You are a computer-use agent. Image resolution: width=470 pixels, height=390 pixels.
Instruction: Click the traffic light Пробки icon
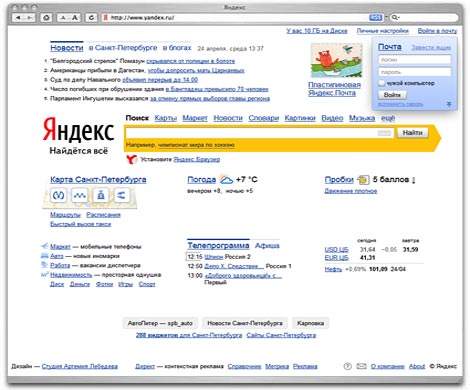coord(363,180)
